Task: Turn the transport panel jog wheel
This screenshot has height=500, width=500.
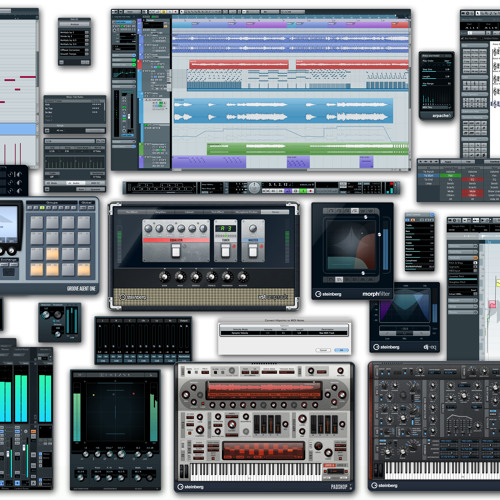Action: click(254, 188)
